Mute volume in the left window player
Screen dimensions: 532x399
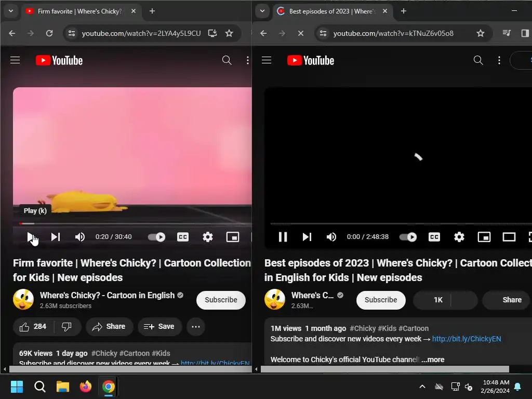tap(80, 237)
